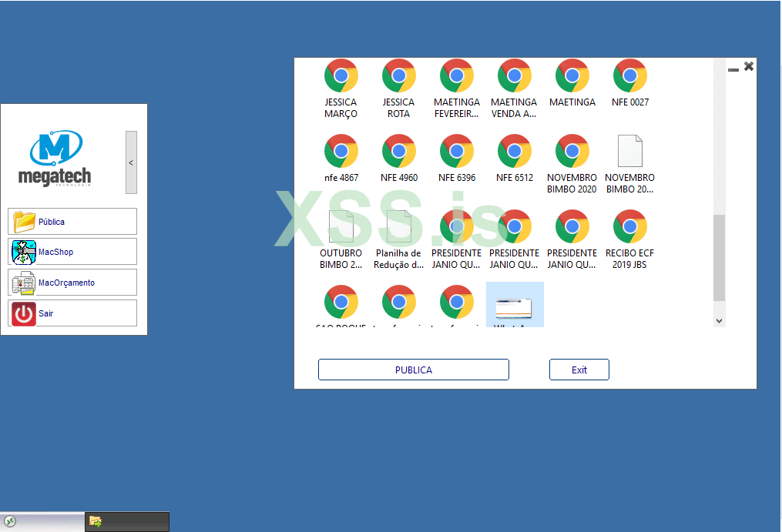Click the PUBLICA button below the file list
Screen dimensions: 782x532
(x=414, y=370)
